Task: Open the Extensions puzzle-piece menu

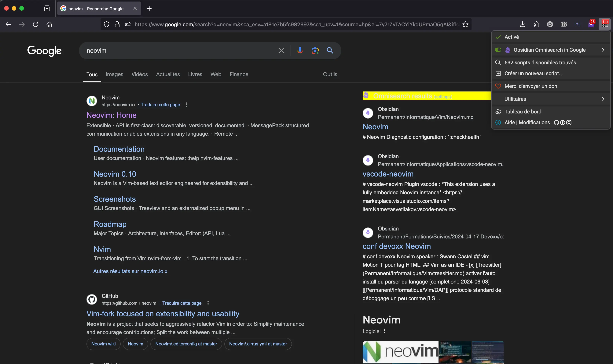Action: pos(536,24)
